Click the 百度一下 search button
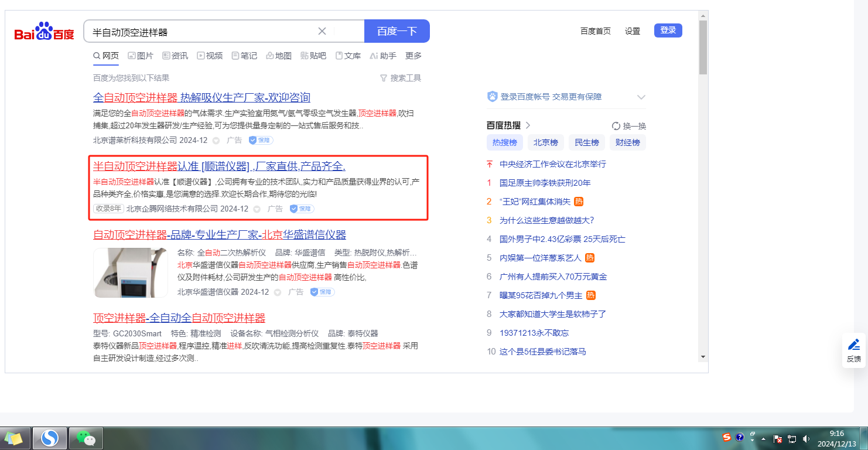The width and height of the screenshot is (868, 450). pos(397,31)
